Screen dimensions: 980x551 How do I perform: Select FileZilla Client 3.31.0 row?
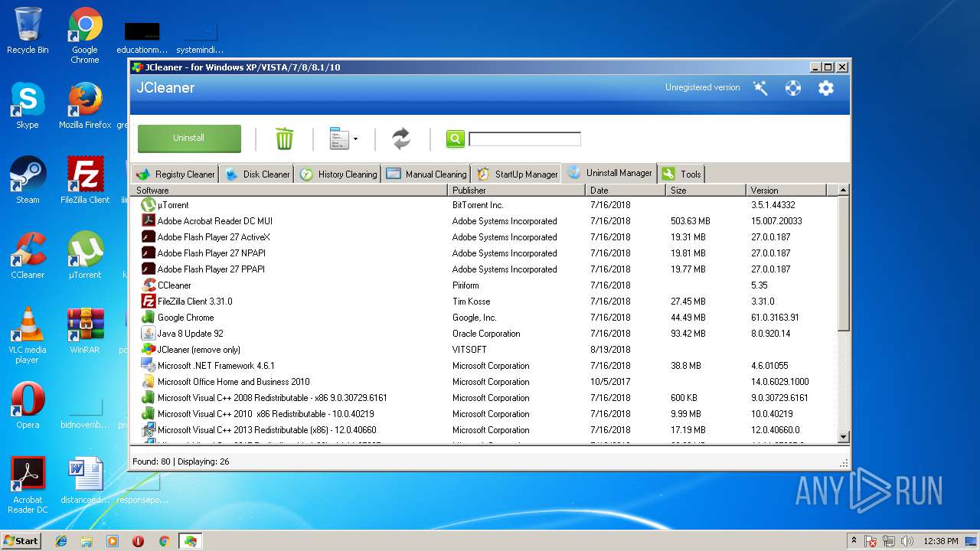[484, 302]
